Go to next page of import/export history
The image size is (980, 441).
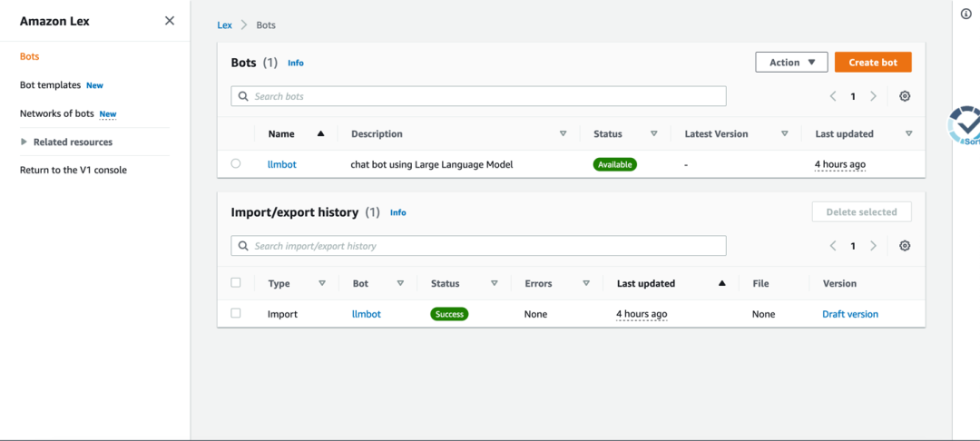tap(873, 246)
